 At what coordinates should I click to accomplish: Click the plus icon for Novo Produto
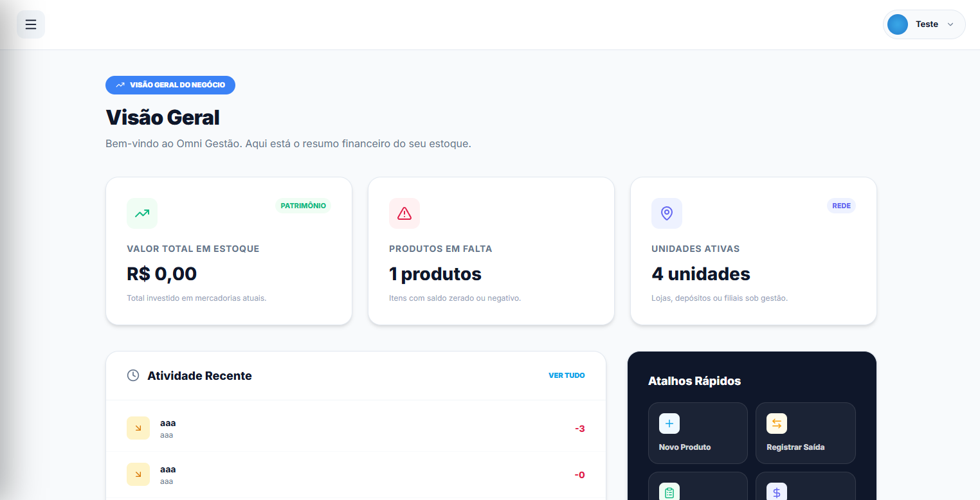pyautogui.click(x=669, y=424)
